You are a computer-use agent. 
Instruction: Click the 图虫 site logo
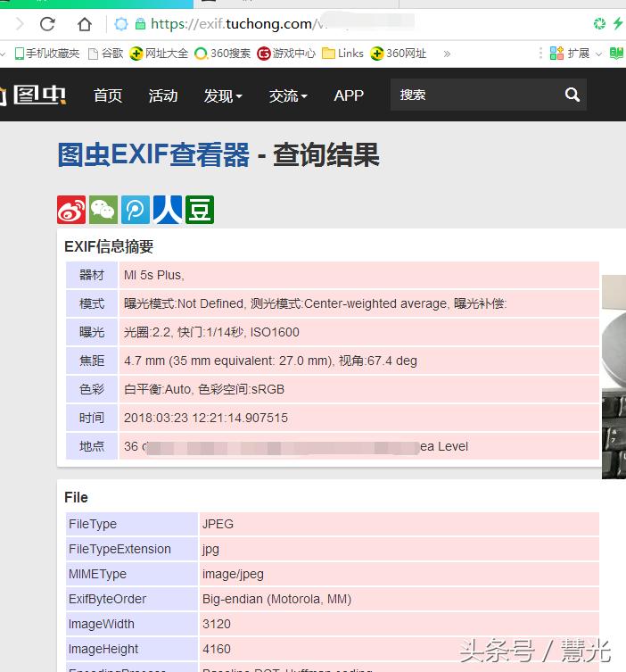point(33,95)
